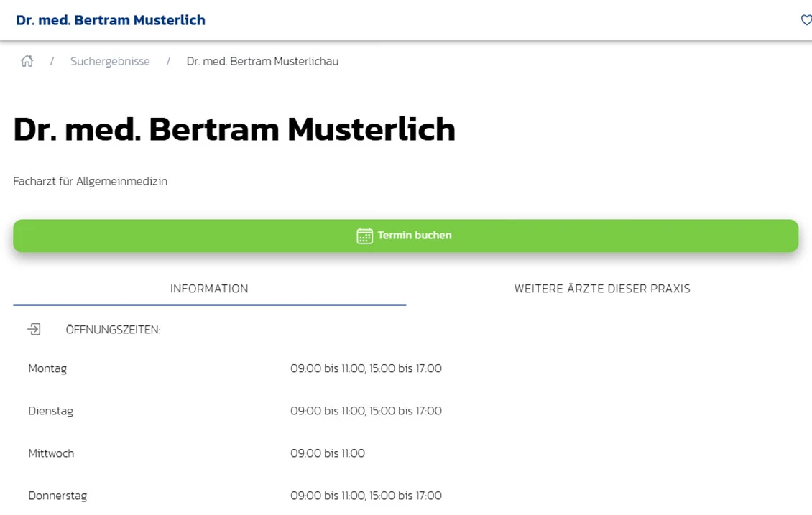
Task: Click the header title Dr. med. Bertram Musterlich
Action: point(111,20)
